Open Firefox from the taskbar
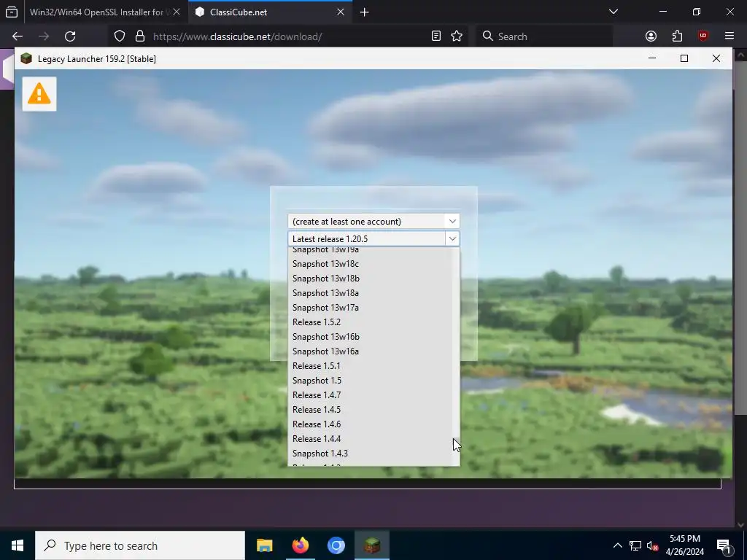Viewport: 747px width, 560px height. click(300, 545)
